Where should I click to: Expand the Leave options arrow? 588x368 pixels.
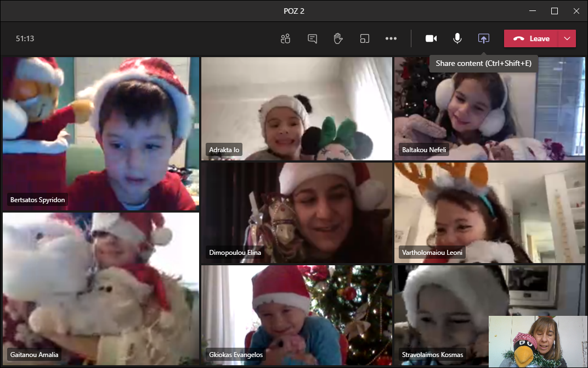(567, 38)
